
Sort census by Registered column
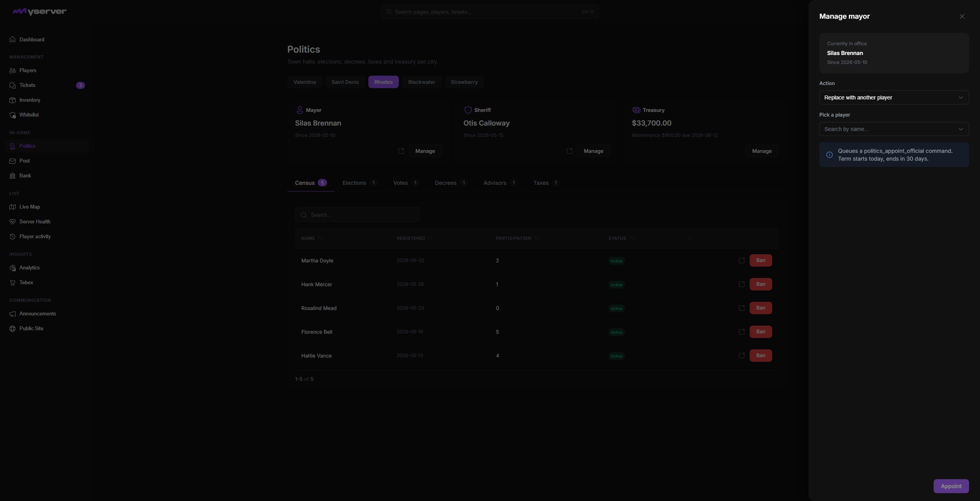pyautogui.click(x=415, y=238)
